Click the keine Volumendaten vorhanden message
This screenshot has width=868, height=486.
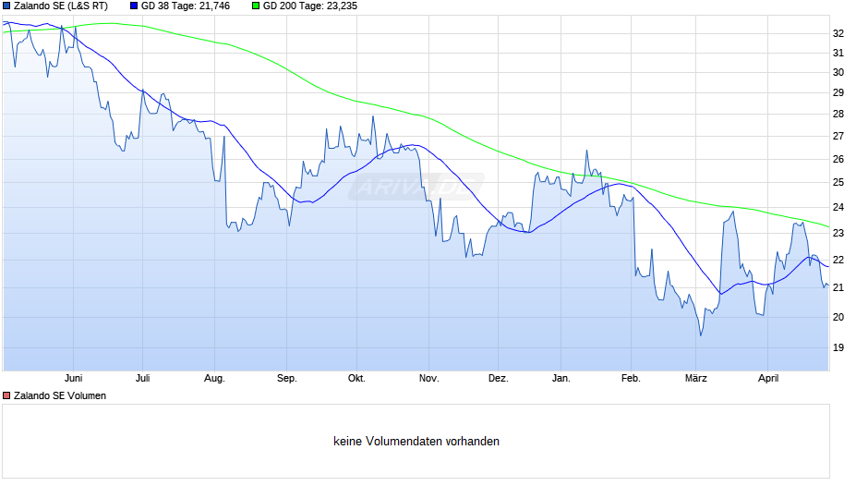click(416, 441)
